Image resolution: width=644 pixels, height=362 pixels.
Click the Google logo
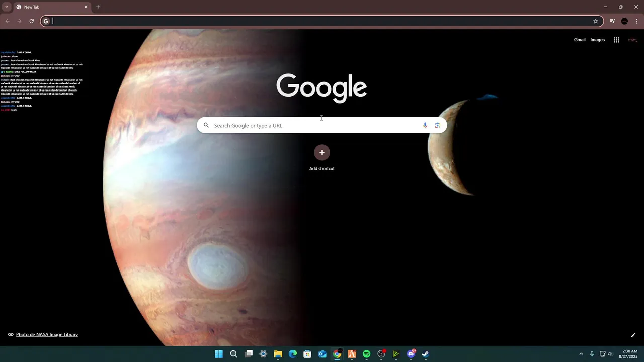321,88
